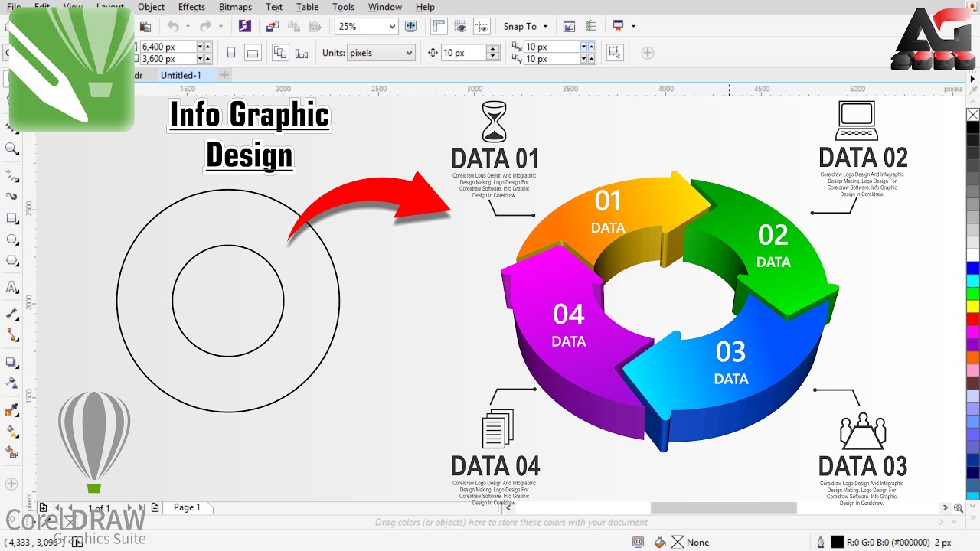This screenshot has width=980, height=551.
Task: Add a page after Page 1
Action: point(155,507)
